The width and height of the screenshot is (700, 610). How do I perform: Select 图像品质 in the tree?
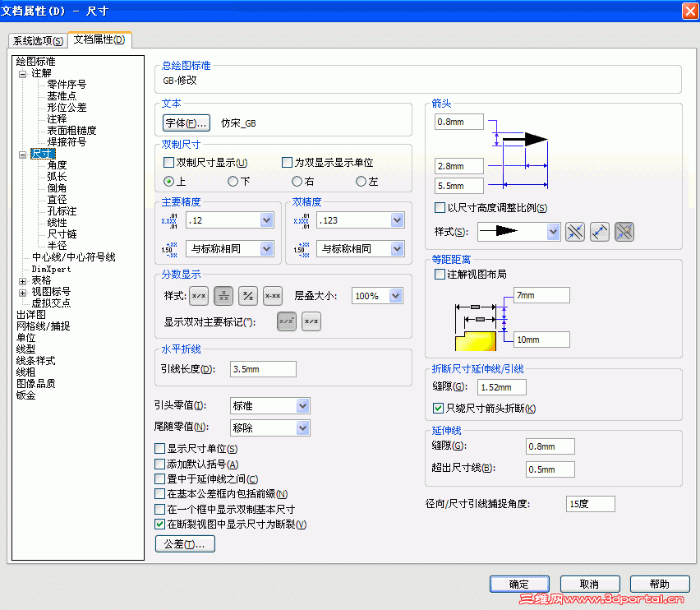click(35, 384)
